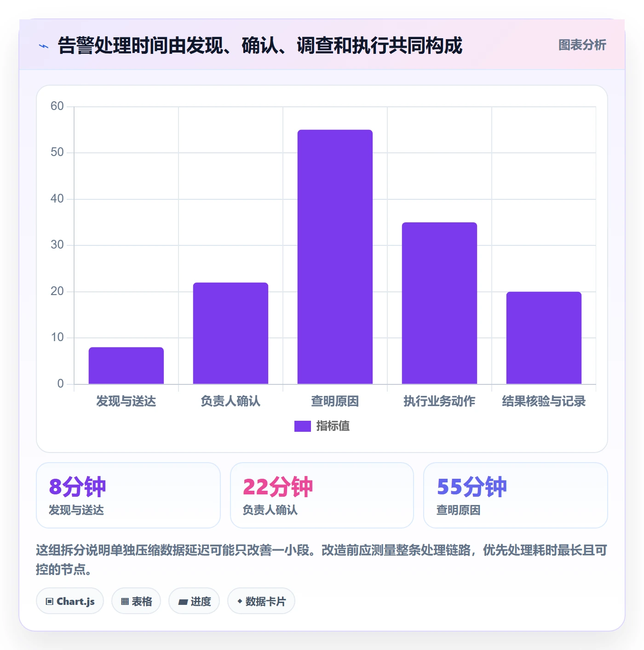Click the y-axis value 10
This screenshot has width=644, height=650.
point(57,337)
